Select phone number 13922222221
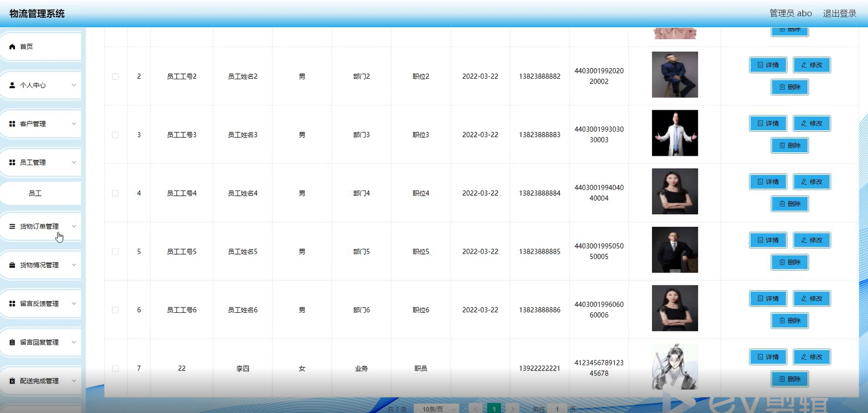The height and width of the screenshot is (413, 868). (x=540, y=369)
